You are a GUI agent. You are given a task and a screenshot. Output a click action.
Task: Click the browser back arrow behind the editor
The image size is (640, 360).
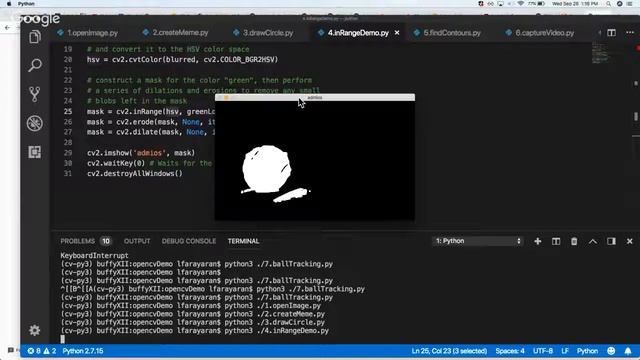point(8,27)
